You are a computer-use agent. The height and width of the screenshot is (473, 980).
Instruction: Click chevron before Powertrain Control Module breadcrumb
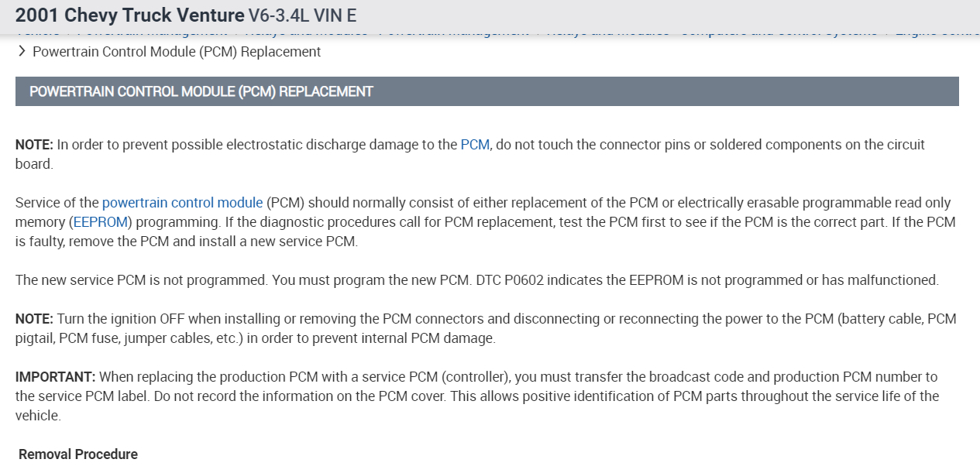pos(21,52)
